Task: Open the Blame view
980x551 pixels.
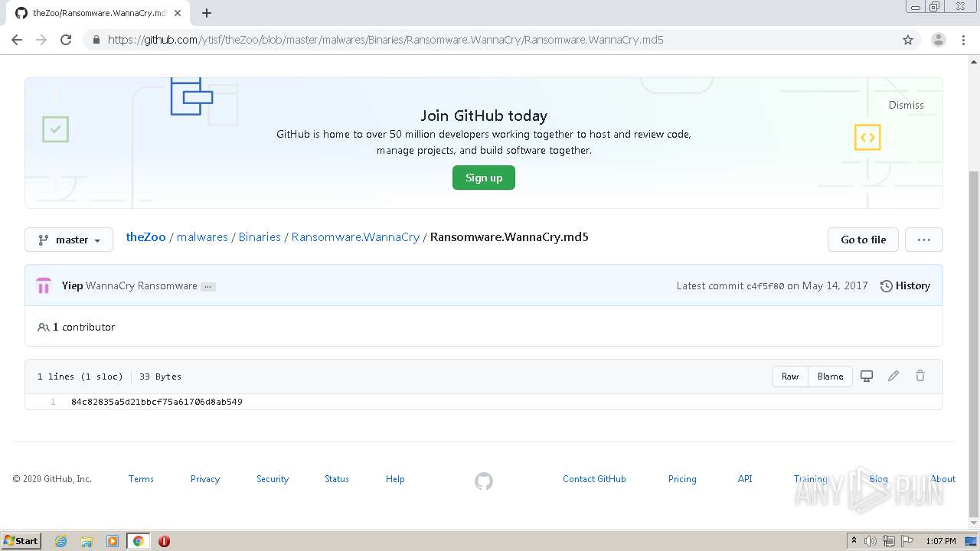Action: coord(830,376)
